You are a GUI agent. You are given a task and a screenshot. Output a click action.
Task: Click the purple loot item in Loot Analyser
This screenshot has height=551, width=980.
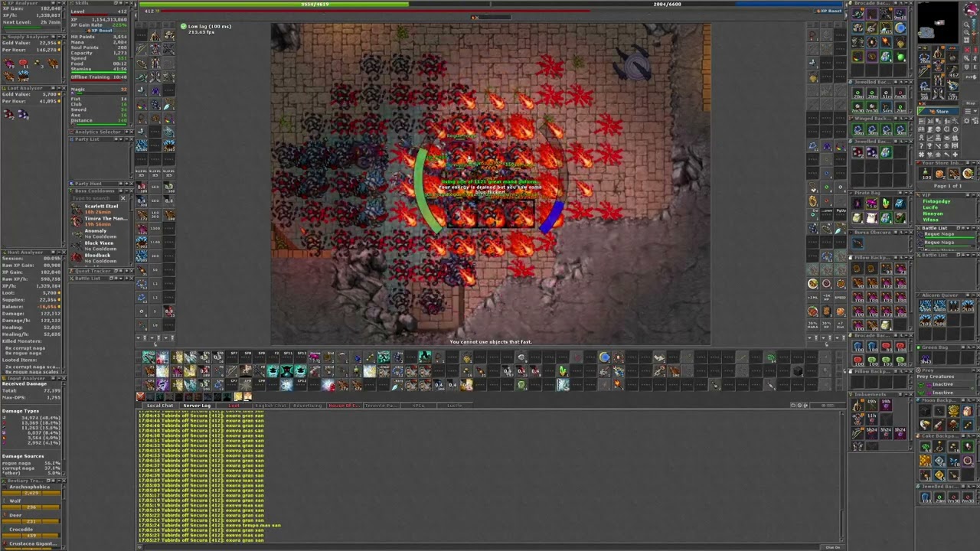click(x=23, y=115)
